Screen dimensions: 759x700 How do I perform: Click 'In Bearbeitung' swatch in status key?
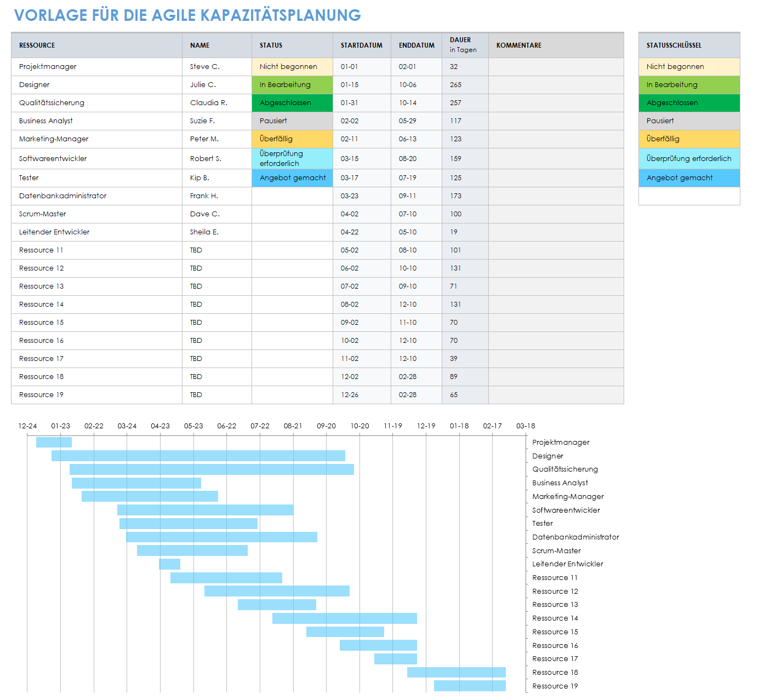[x=689, y=85]
